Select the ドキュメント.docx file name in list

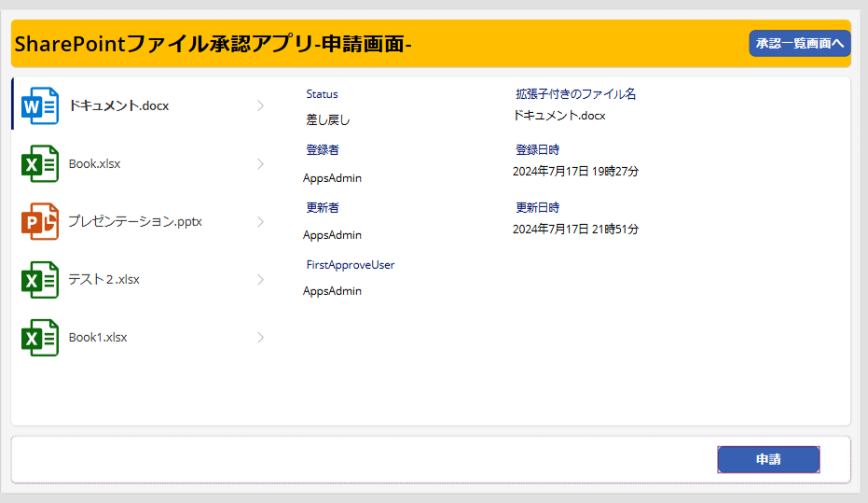(x=118, y=105)
